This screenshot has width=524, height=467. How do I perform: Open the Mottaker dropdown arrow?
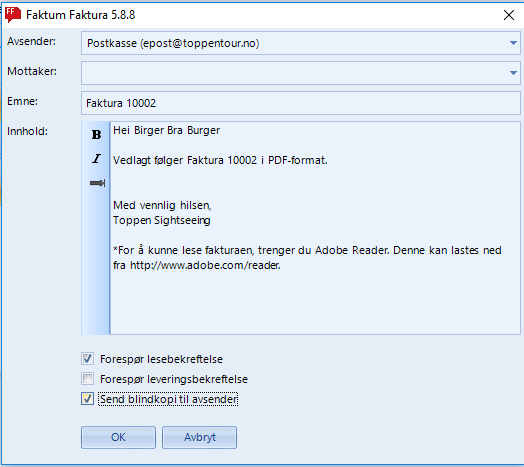[x=513, y=73]
